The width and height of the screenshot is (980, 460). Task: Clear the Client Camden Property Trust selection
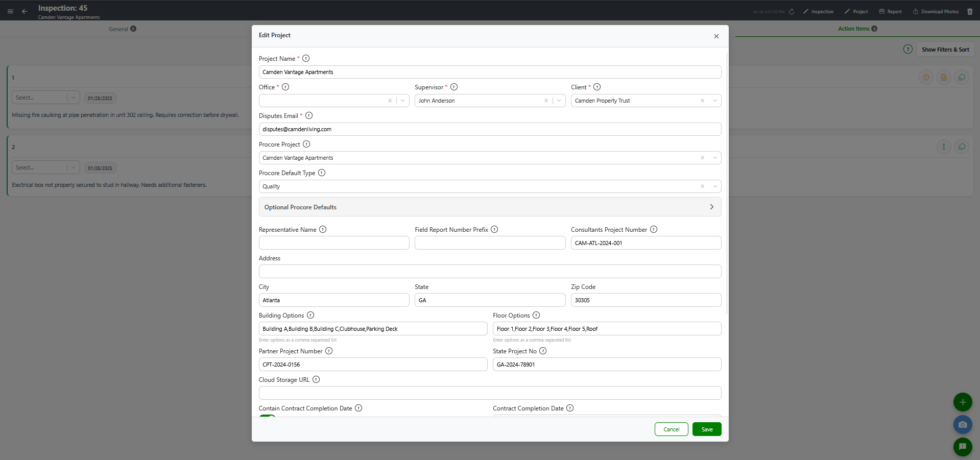702,101
